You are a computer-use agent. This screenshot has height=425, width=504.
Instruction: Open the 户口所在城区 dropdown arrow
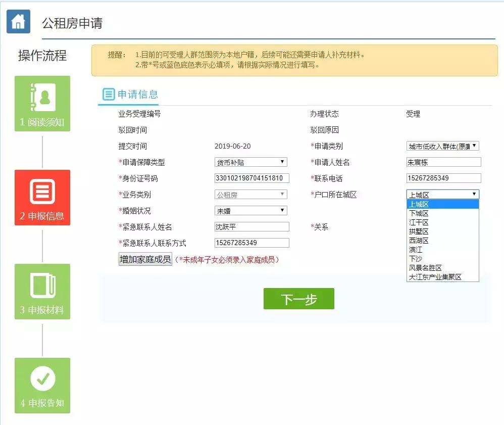(x=475, y=194)
